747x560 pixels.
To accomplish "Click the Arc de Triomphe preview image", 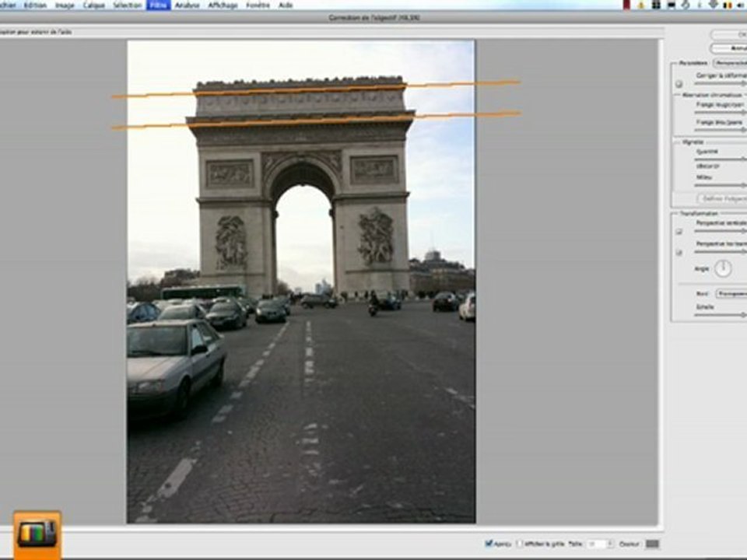I will [x=301, y=282].
